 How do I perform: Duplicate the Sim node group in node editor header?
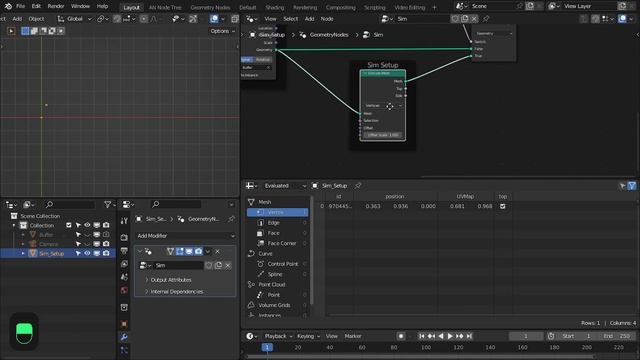point(464,19)
